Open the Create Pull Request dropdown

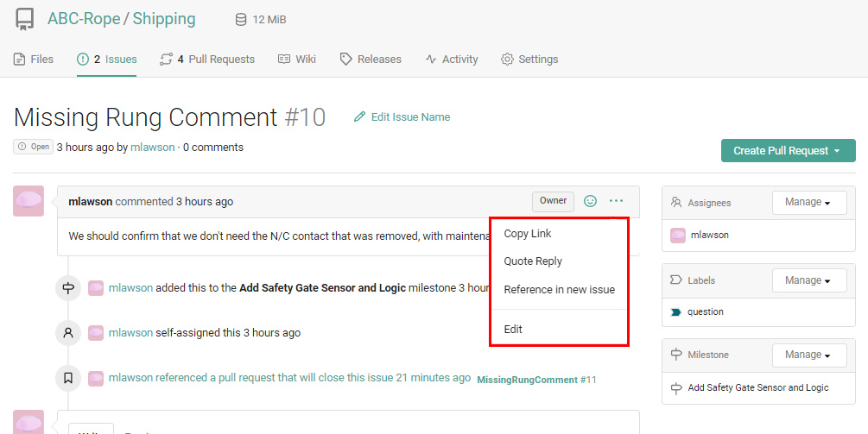click(x=788, y=151)
